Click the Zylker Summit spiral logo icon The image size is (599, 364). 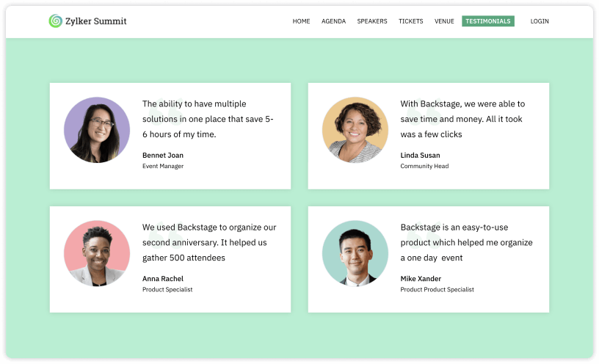click(55, 21)
